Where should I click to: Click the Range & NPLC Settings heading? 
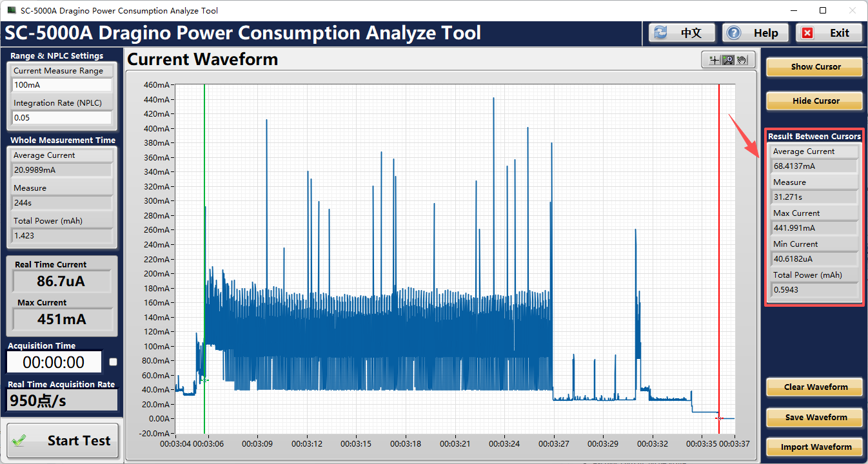[x=57, y=56]
